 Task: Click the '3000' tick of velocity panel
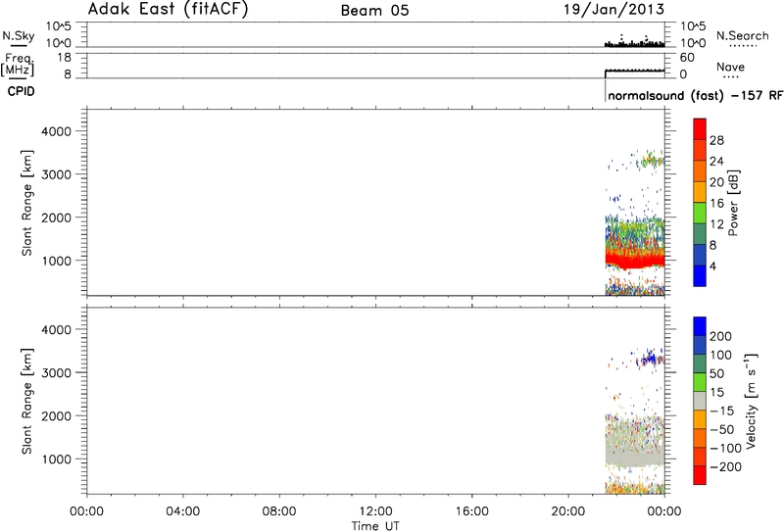pyautogui.click(x=57, y=372)
